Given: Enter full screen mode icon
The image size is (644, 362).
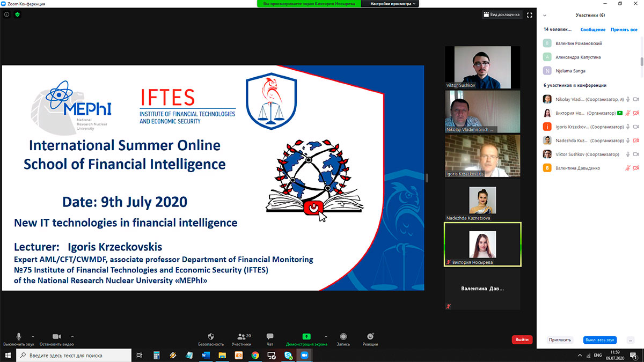Looking at the screenshot, I should pyautogui.click(x=530, y=14).
